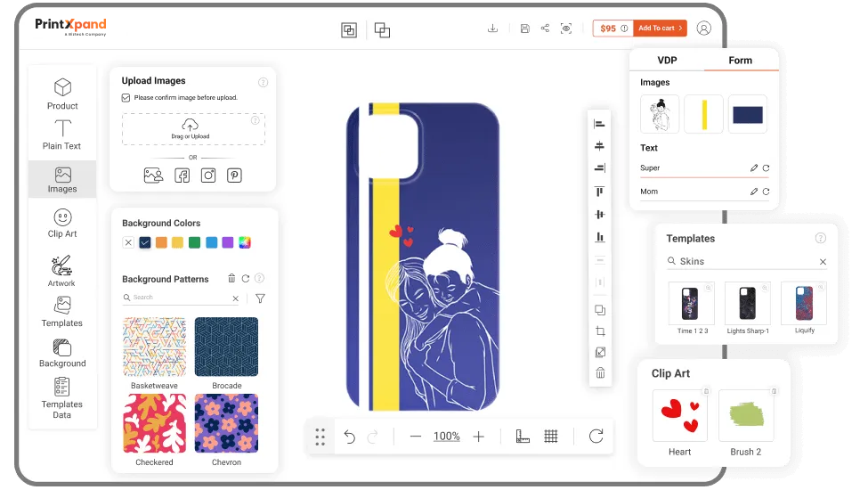868x490 pixels.
Task: Select the no-color background swatch
Action: click(x=128, y=242)
